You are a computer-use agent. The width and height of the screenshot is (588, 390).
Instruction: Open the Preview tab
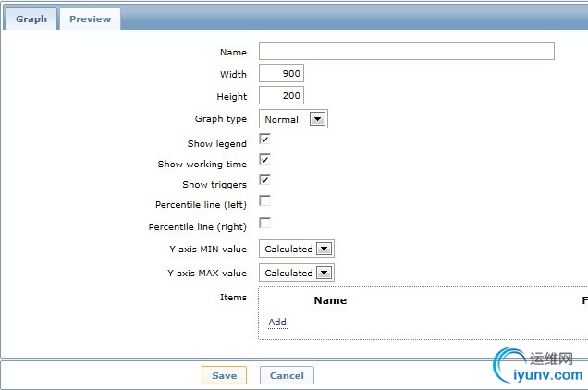pyautogui.click(x=90, y=18)
